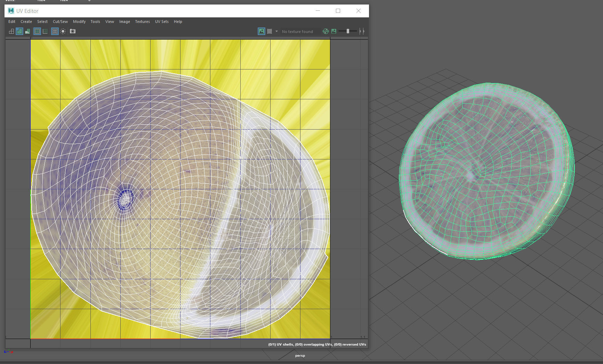Open the Textures menu
The image size is (603, 364).
[142, 22]
